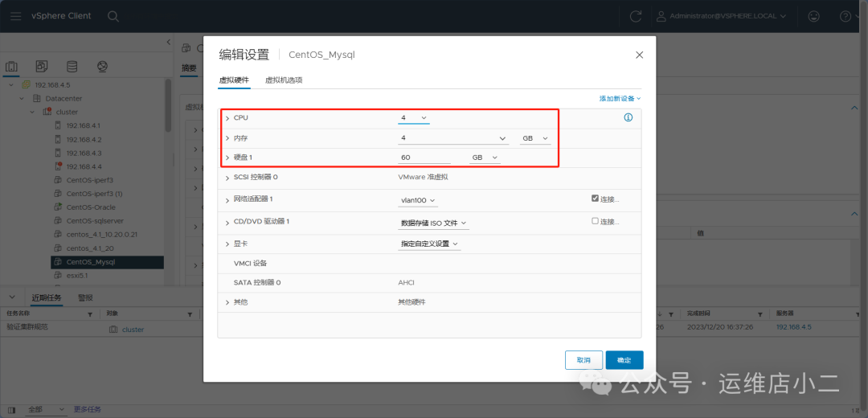868x418 pixels.
Task: Switch to VMs and Templates inventory icon
Action: click(42, 67)
